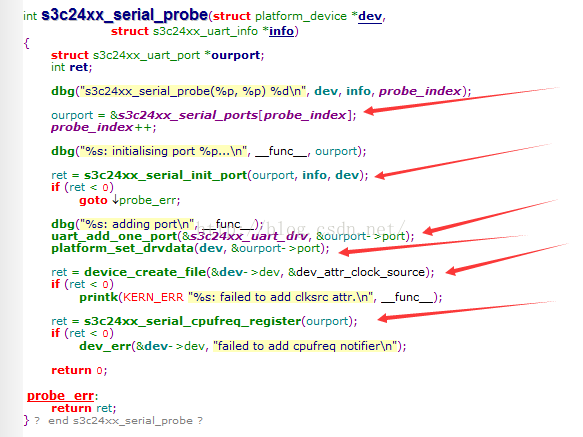Click the printk function call
583x437 pixels.
click(99, 297)
